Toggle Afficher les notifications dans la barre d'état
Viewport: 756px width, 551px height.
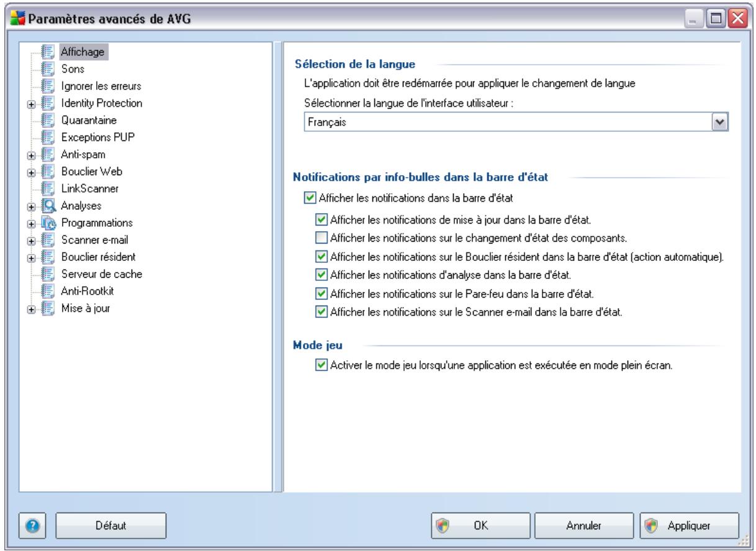pyautogui.click(x=310, y=198)
